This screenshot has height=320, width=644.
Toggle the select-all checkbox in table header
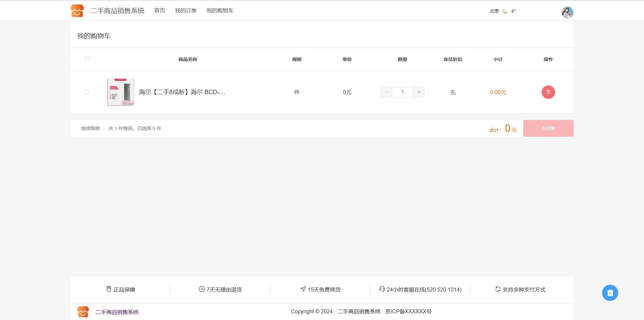[x=87, y=59]
